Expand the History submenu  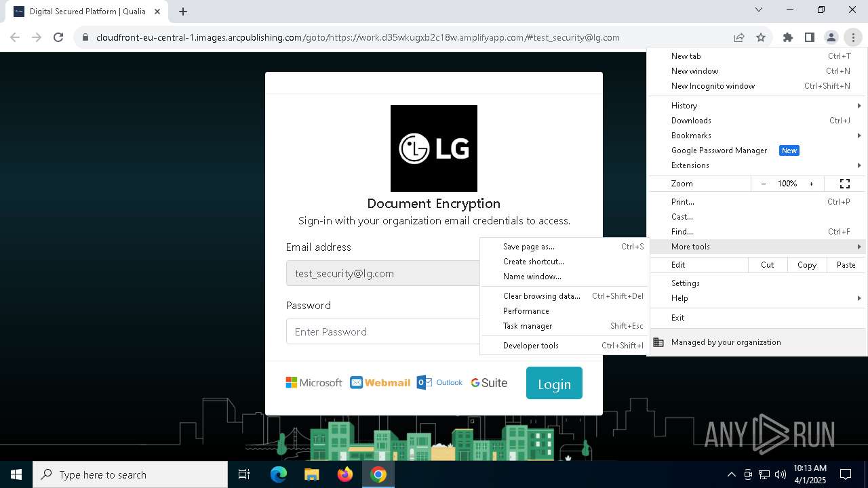(x=757, y=106)
